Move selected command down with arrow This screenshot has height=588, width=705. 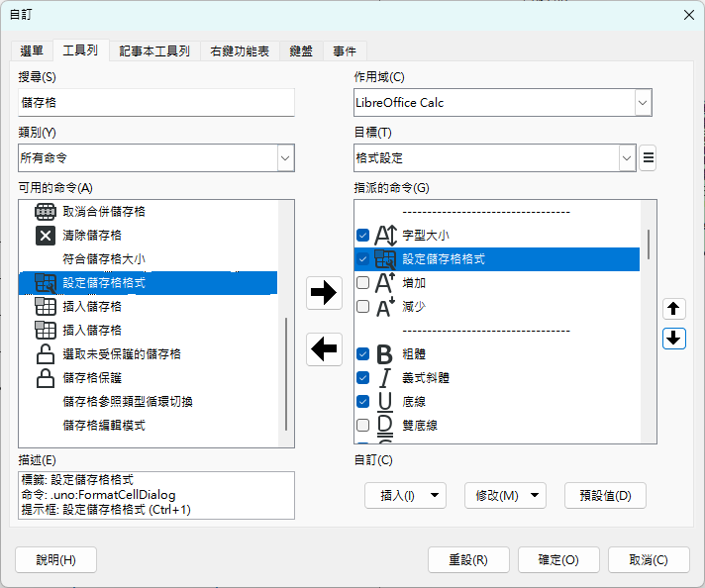pos(674,338)
